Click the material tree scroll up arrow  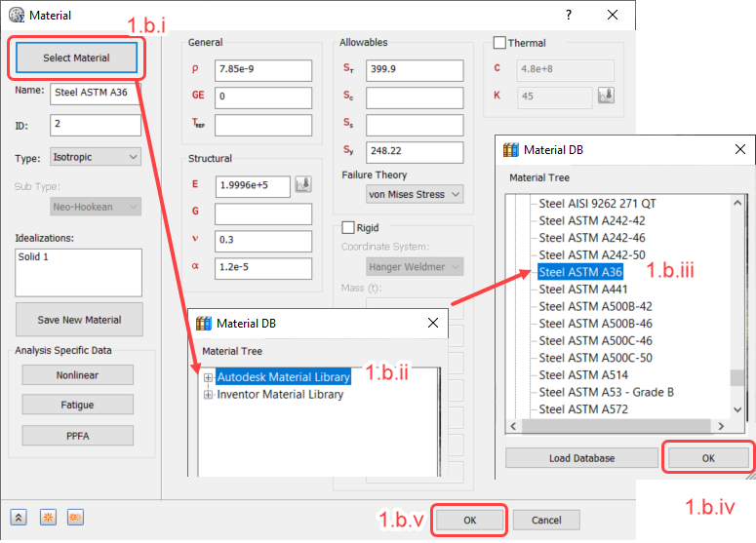pos(737,203)
